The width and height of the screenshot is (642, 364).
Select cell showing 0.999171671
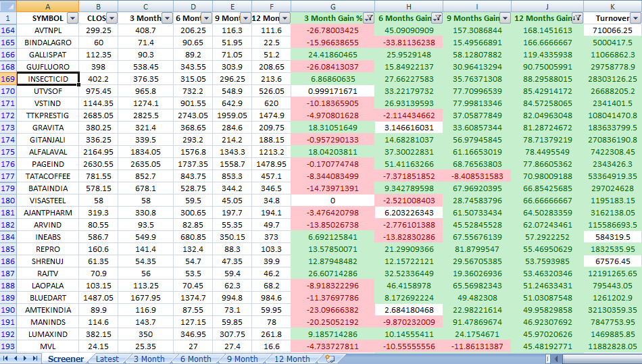point(332,91)
